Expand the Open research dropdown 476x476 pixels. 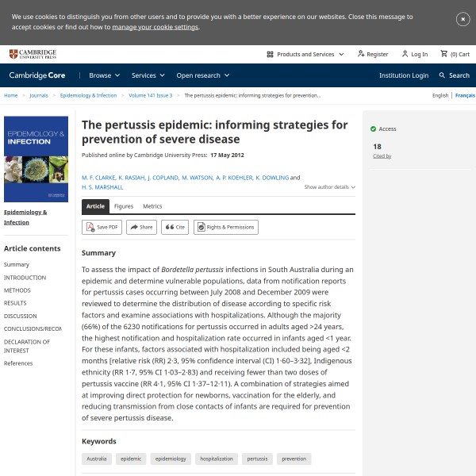(202, 75)
